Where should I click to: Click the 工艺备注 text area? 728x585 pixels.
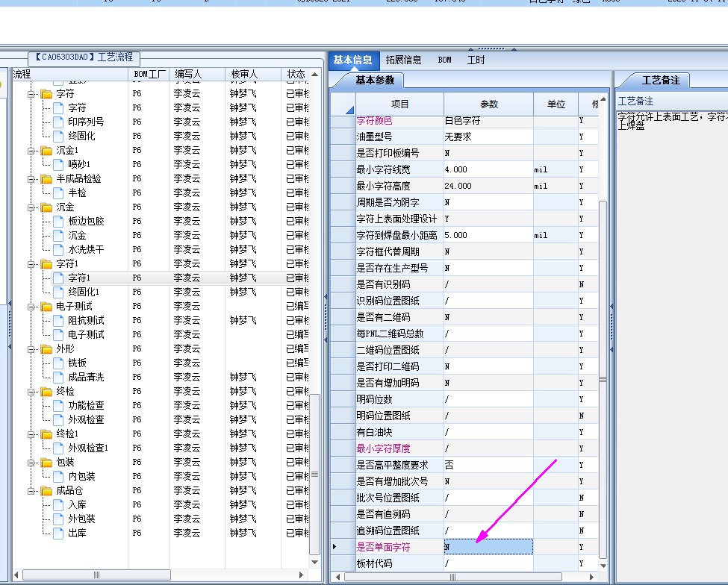(x=672, y=345)
